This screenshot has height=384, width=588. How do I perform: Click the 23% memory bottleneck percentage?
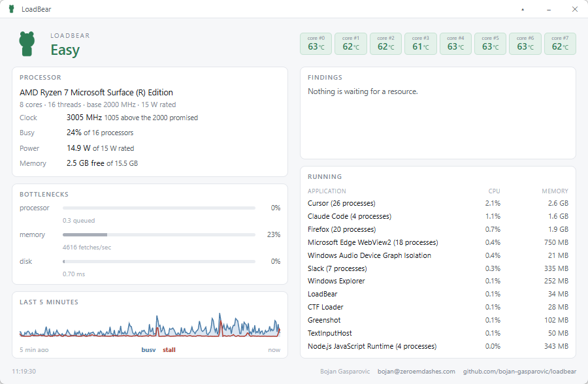tap(274, 234)
